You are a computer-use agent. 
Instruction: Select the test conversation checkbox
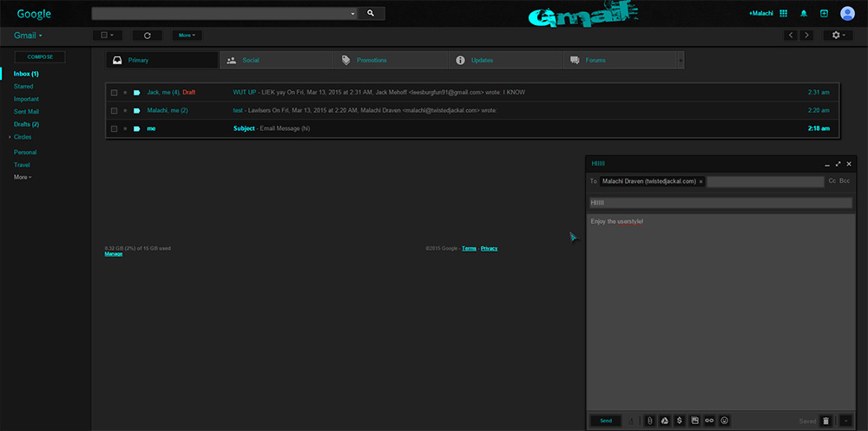114,111
